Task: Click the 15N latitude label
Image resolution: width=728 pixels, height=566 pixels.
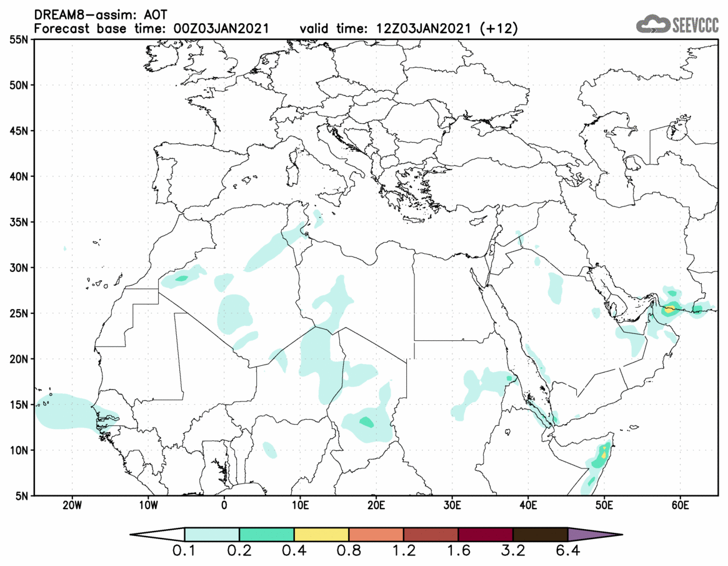Action: 19,405
